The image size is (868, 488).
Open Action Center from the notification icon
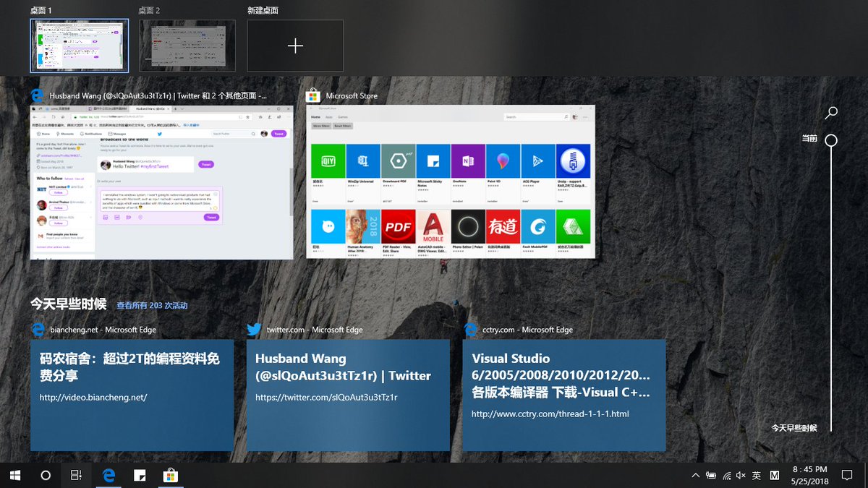[848, 475]
